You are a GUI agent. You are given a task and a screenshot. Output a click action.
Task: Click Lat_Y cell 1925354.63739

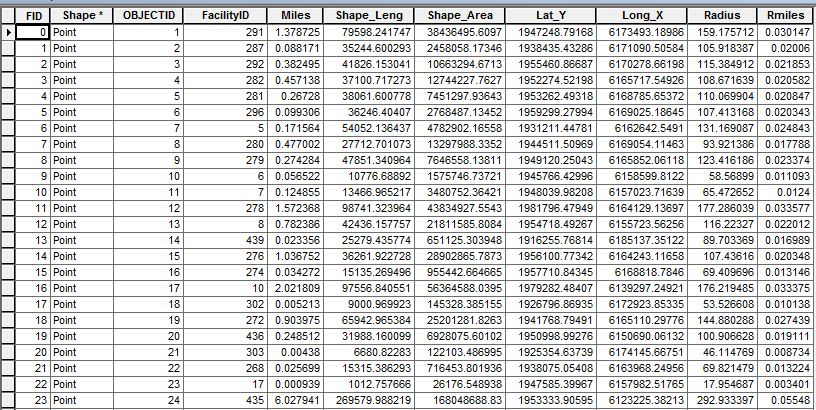pyautogui.click(x=551, y=352)
